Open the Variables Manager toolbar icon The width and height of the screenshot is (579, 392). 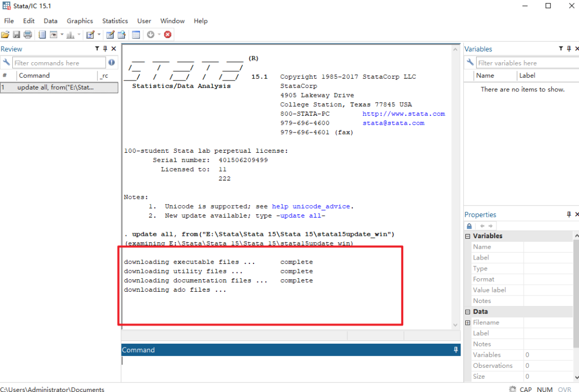click(x=136, y=35)
